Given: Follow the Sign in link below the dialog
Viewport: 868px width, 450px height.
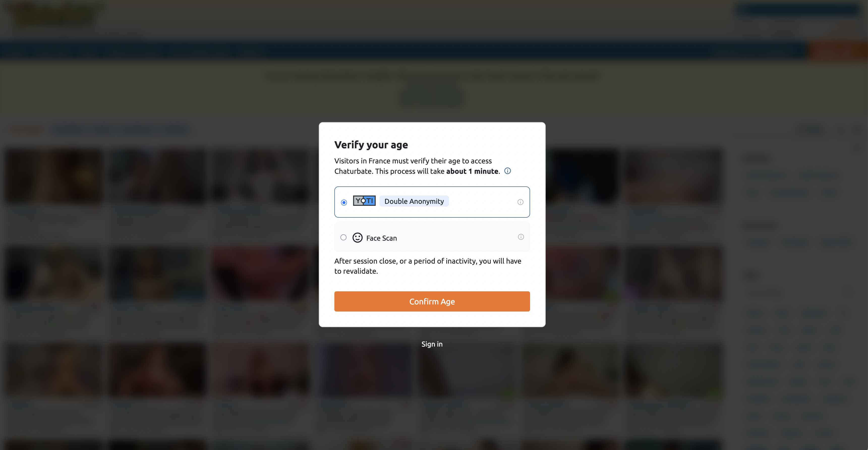Looking at the screenshot, I should pos(432,344).
